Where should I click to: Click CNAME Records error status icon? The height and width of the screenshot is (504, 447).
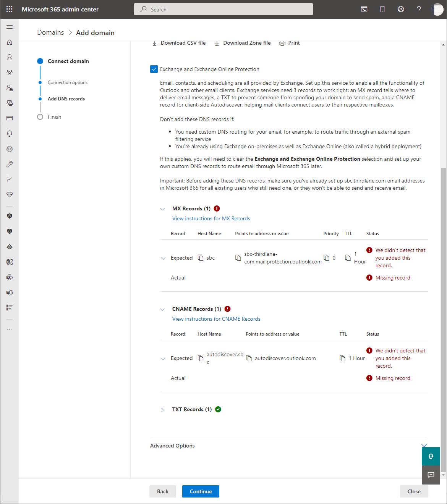[x=227, y=309]
